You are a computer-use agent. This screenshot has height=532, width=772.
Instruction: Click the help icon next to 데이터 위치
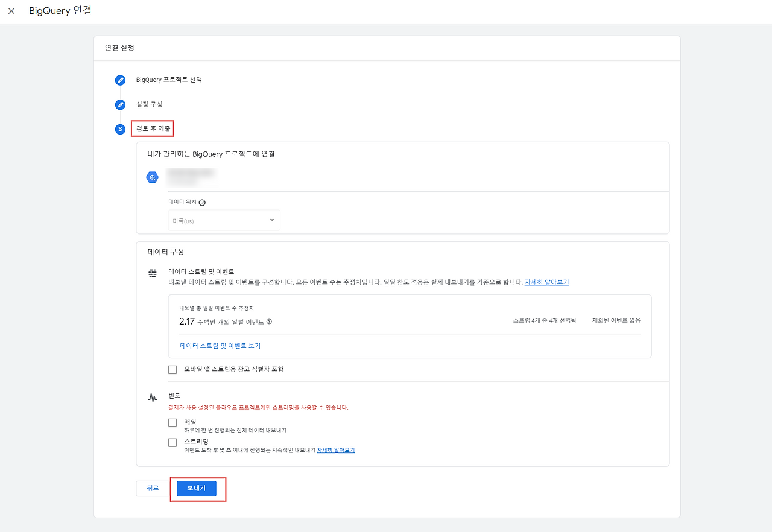(202, 203)
